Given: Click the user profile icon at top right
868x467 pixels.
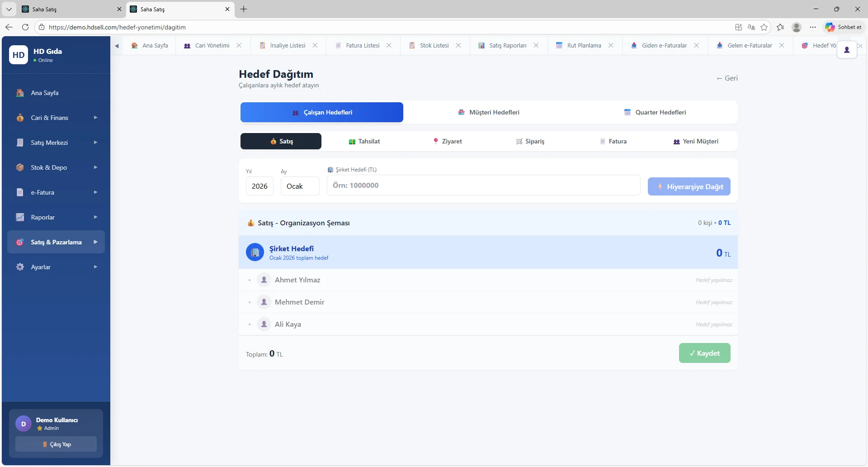Looking at the screenshot, I should pyautogui.click(x=847, y=50).
